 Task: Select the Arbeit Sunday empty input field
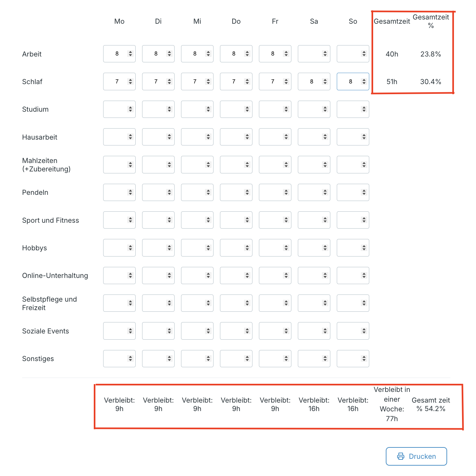(353, 54)
